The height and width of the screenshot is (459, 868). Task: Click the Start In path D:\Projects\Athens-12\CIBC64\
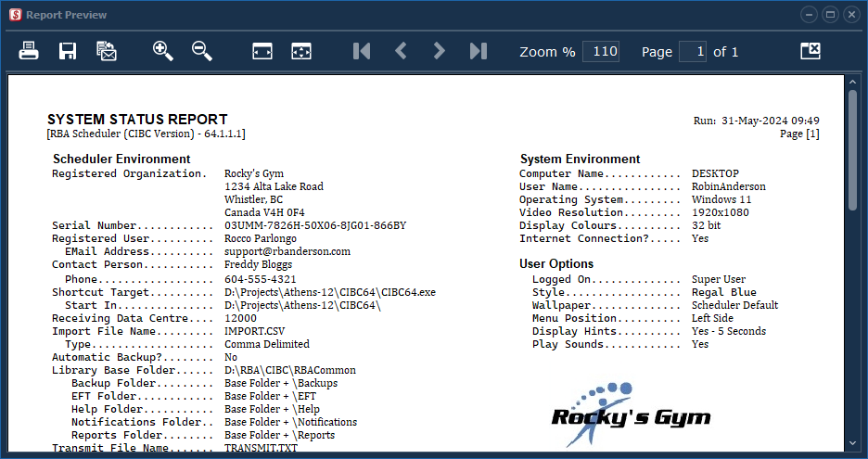pyautogui.click(x=303, y=305)
